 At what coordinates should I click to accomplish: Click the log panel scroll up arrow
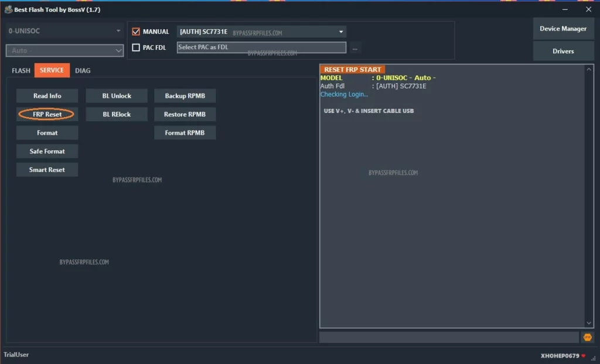(x=589, y=69)
